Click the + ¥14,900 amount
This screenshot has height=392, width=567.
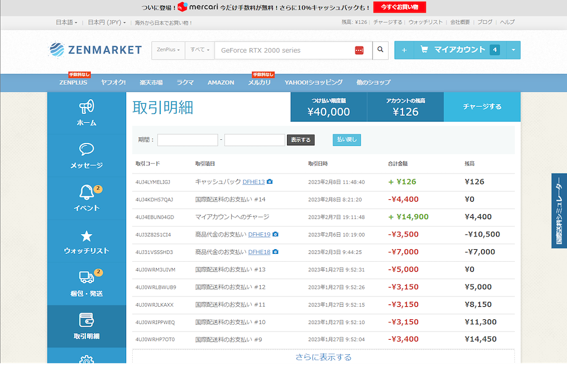point(408,217)
